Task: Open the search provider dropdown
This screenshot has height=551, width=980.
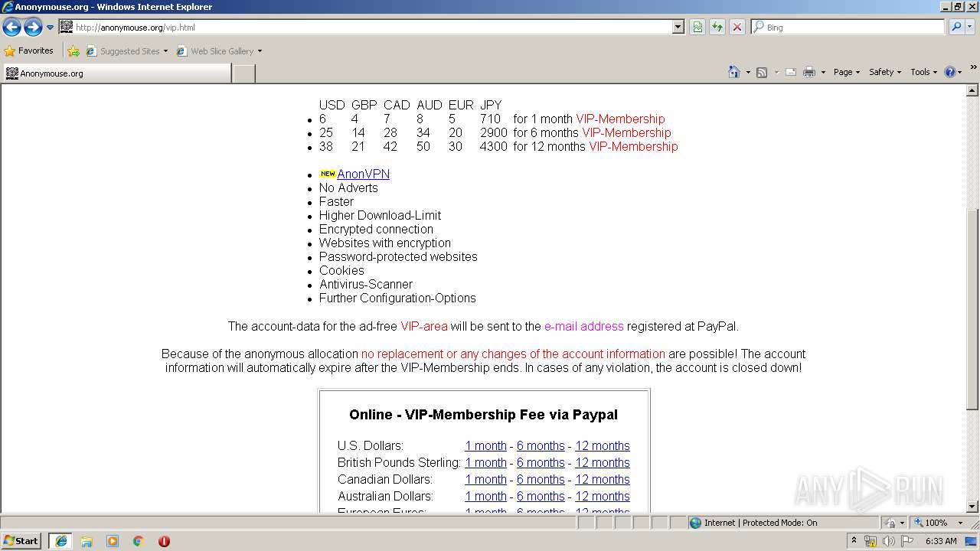Action: 970,27
